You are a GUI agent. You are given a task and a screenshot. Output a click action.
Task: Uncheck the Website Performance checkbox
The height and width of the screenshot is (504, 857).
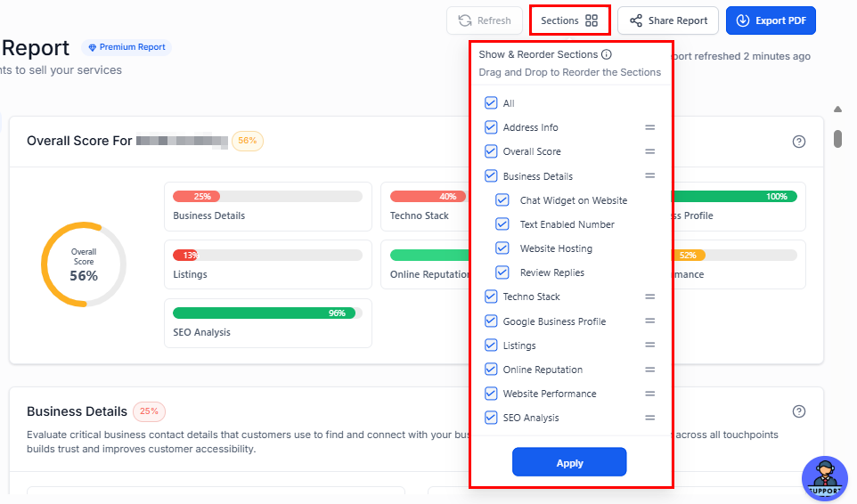tap(491, 394)
